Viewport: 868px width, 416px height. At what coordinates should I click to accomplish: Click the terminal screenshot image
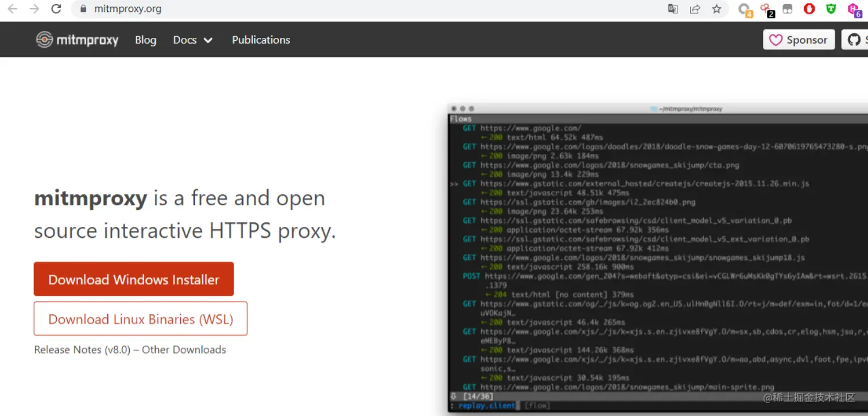tap(658, 259)
